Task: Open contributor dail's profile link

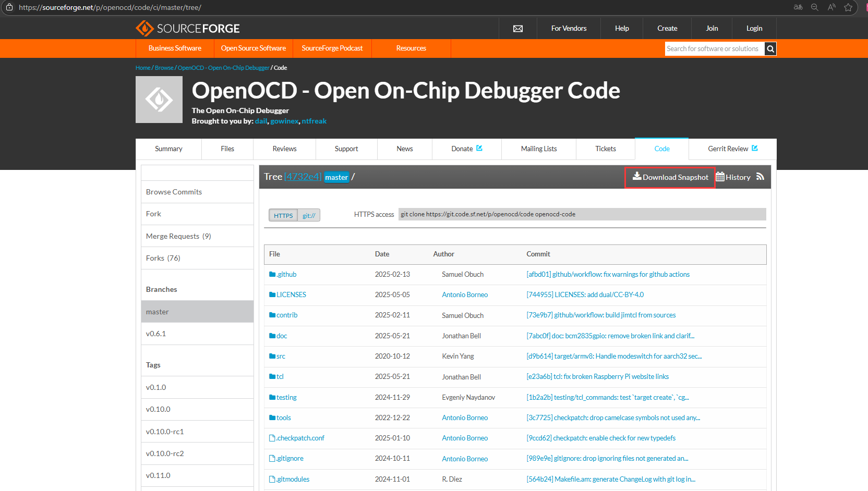Action: [261, 121]
